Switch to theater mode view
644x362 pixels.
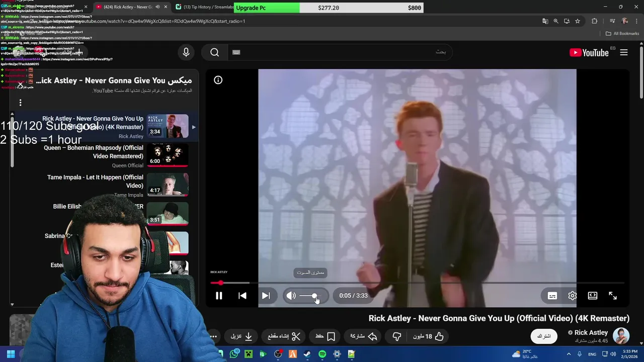[x=593, y=296]
